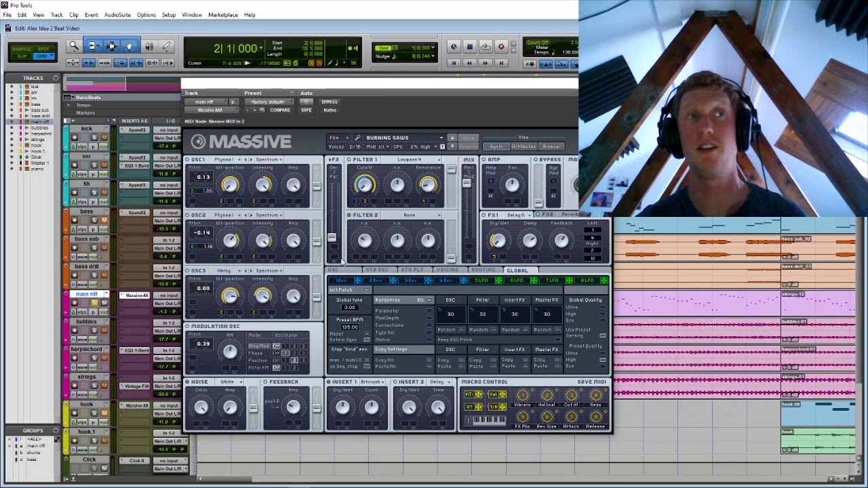
Task: Select the Grabber hand tool
Action: click(130, 46)
